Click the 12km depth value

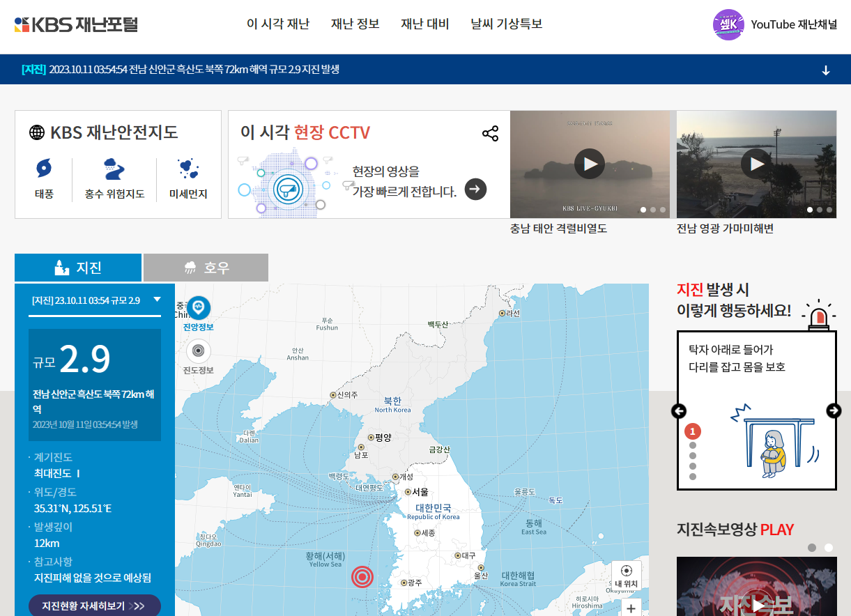pyautogui.click(x=47, y=544)
